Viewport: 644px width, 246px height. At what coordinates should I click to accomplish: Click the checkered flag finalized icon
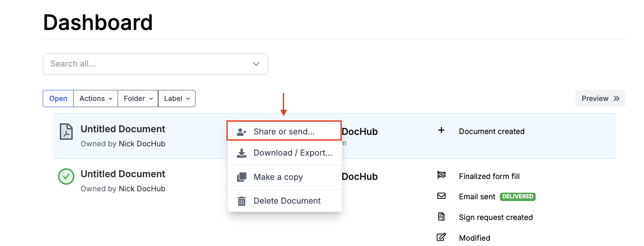pos(441,175)
